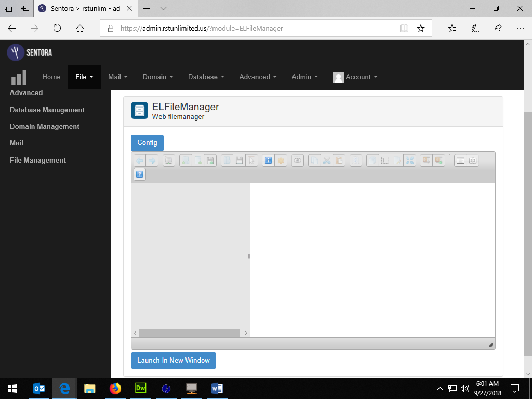Open the File dropdown menu
This screenshot has height=399, width=532.
pyautogui.click(x=84, y=77)
